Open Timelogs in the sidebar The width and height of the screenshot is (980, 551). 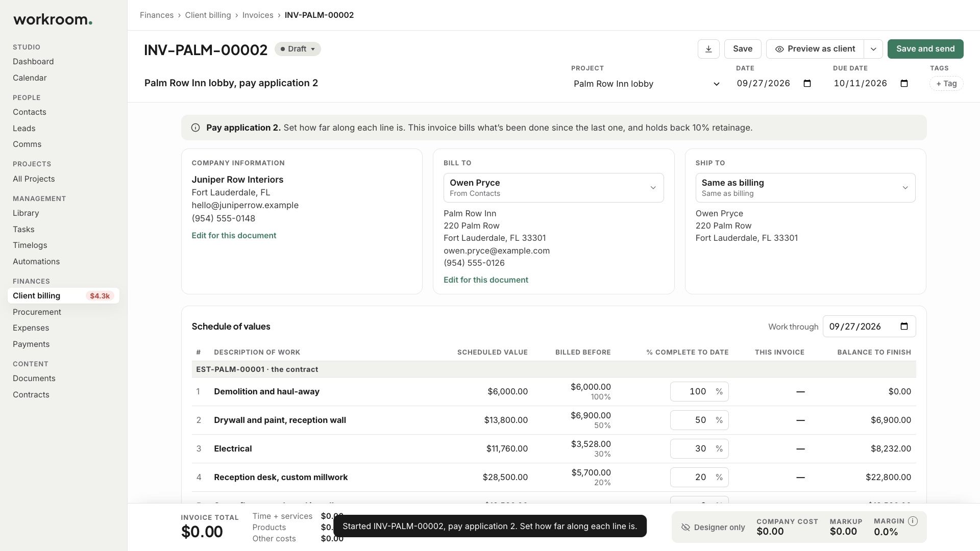click(x=30, y=245)
